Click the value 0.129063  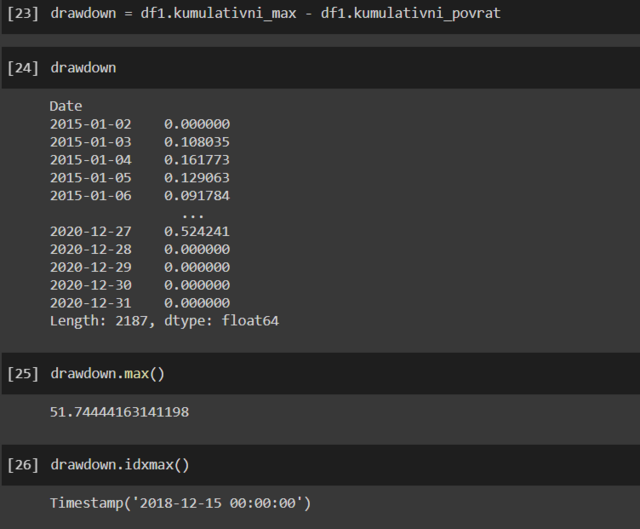pyautogui.click(x=197, y=178)
